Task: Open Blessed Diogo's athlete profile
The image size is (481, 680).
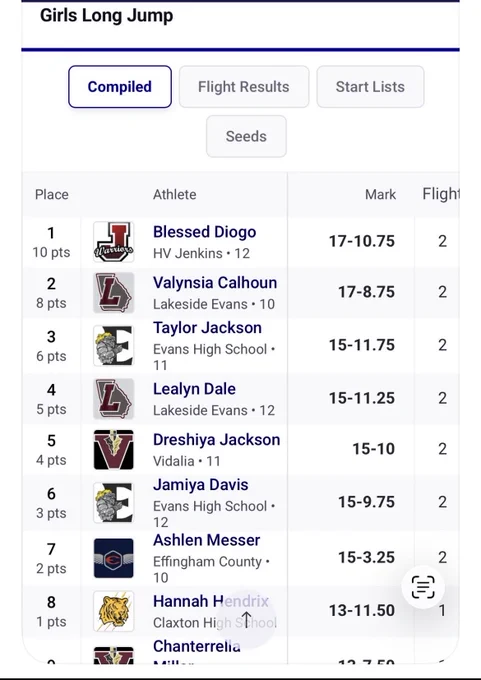Action: coord(204,232)
